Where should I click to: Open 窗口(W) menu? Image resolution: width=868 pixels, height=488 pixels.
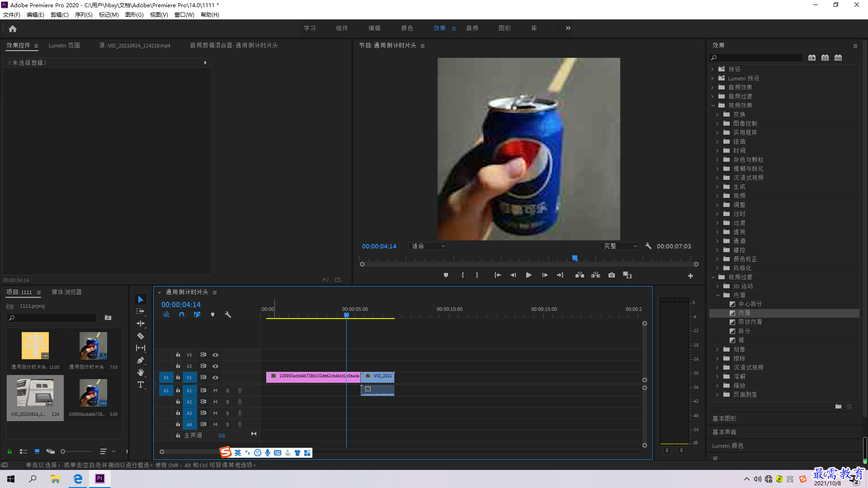click(184, 14)
